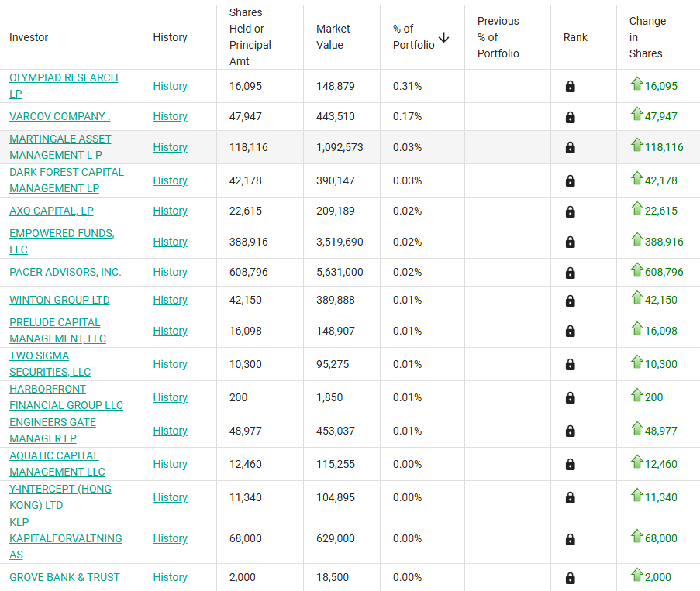
Task: View History for Olympiad Research LP
Action: (x=170, y=86)
